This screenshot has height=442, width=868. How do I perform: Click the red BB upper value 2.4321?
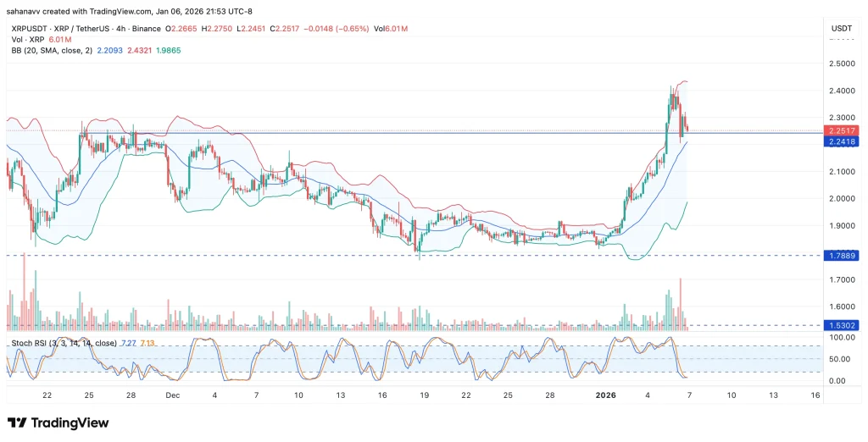[140, 51]
